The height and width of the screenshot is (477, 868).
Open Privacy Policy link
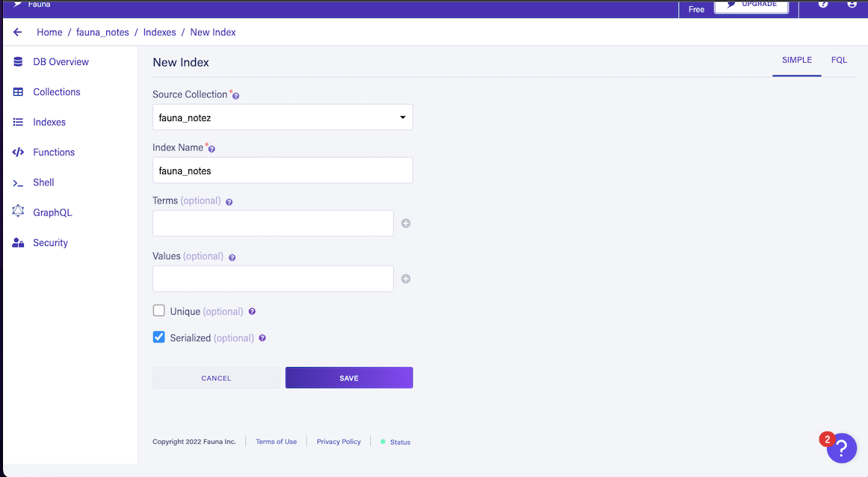[x=339, y=442]
